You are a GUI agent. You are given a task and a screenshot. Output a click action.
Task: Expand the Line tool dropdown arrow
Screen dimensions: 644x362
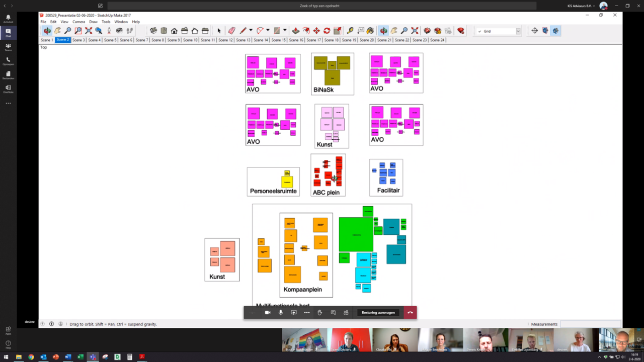(x=251, y=31)
